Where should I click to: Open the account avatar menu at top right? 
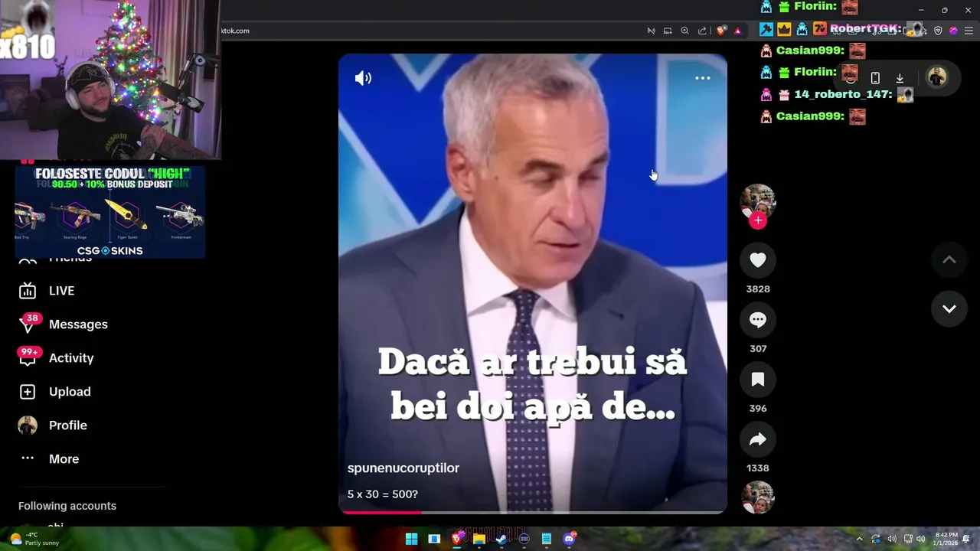[x=936, y=77]
